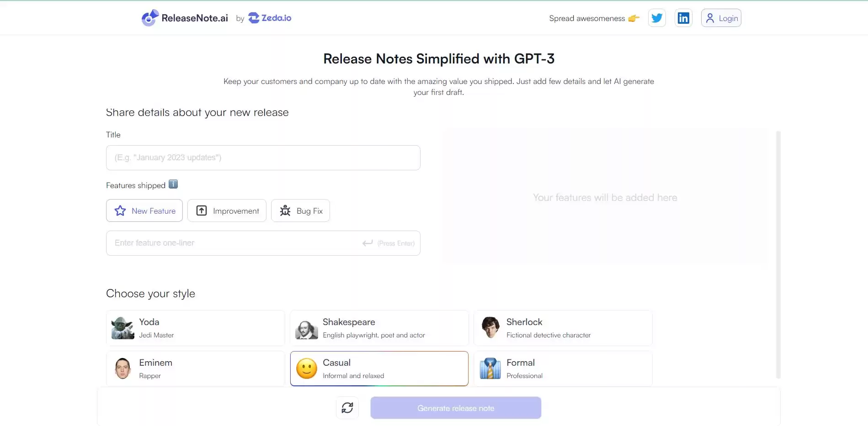
Task: Click the info icon beside Features shipped
Action: [x=173, y=184]
